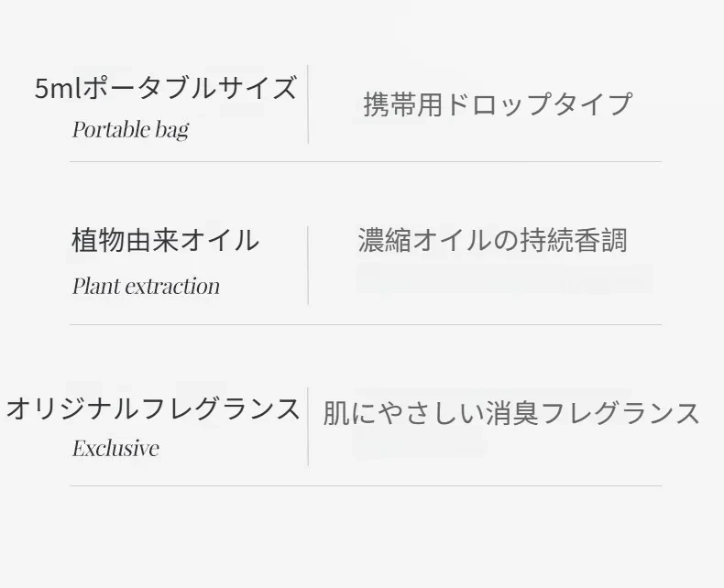Click the 5mlポータブルサイズ heading
This screenshot has height=588, width=724.
pos(165,88)
